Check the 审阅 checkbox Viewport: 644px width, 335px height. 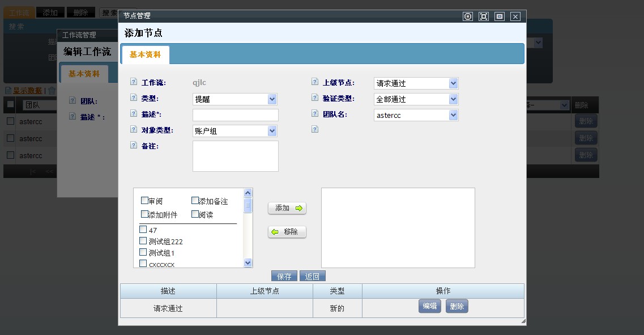(144, 201)
